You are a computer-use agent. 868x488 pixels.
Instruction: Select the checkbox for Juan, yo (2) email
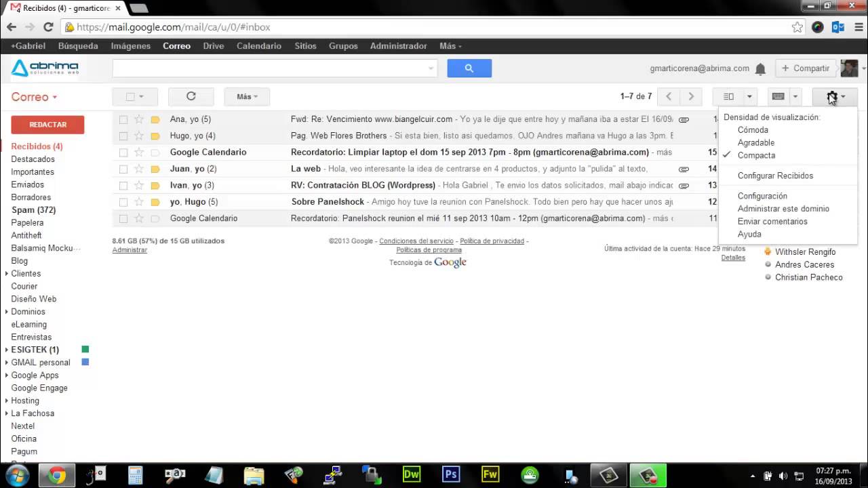123,169
